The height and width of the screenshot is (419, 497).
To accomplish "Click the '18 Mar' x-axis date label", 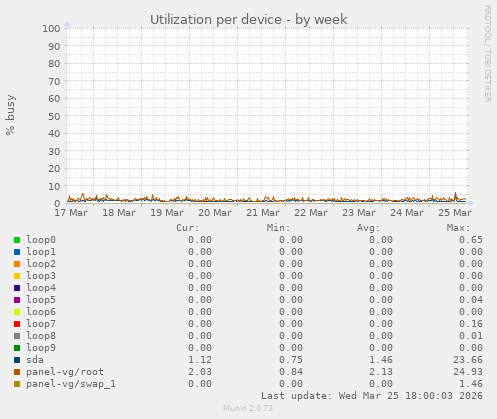I will pyautogui.click(x=119, y=213).
